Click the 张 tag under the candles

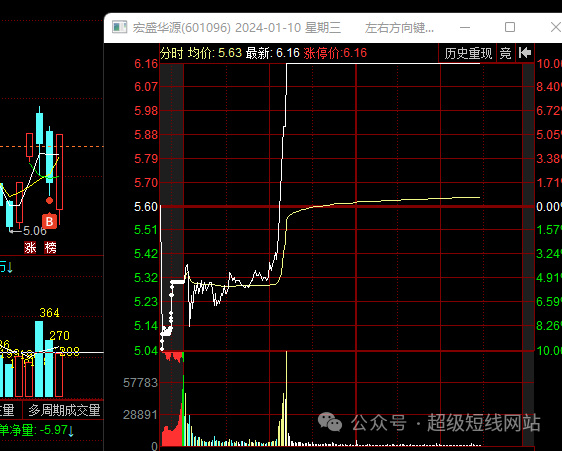point(30,248)
